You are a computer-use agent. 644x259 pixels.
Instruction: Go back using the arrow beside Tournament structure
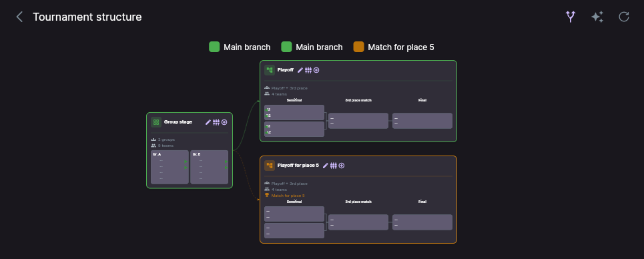point(19,17)
